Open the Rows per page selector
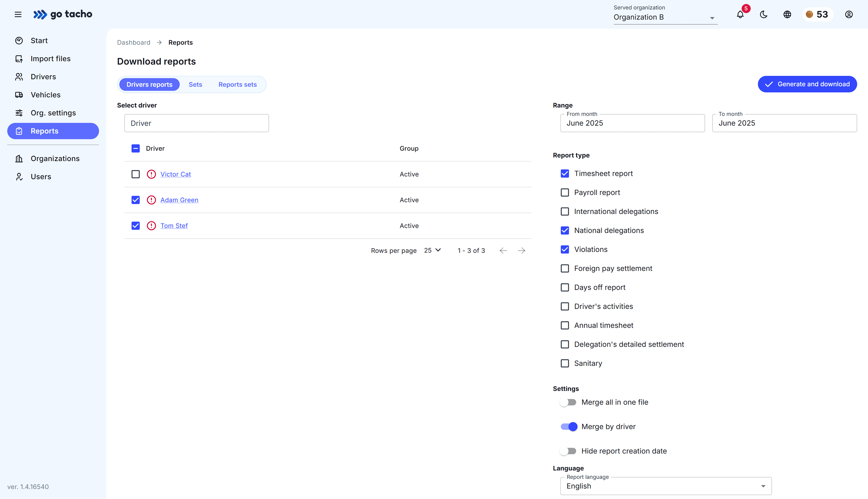 click(x=432, y=251)
